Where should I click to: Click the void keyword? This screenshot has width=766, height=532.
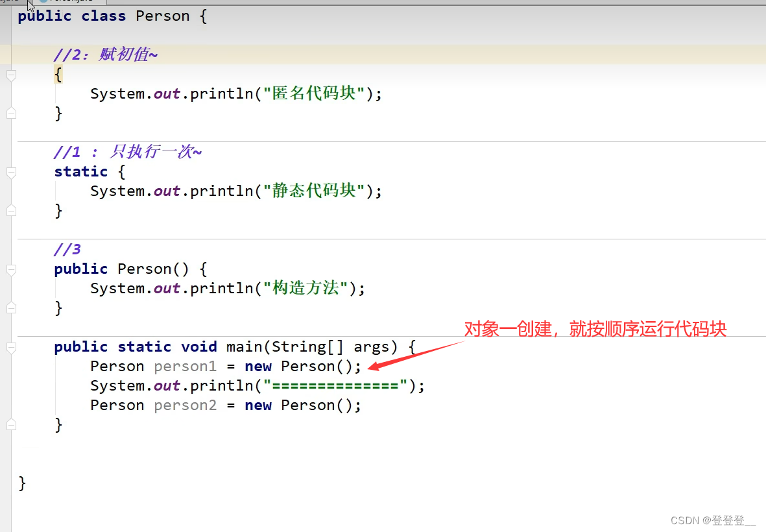click(199, 347)
